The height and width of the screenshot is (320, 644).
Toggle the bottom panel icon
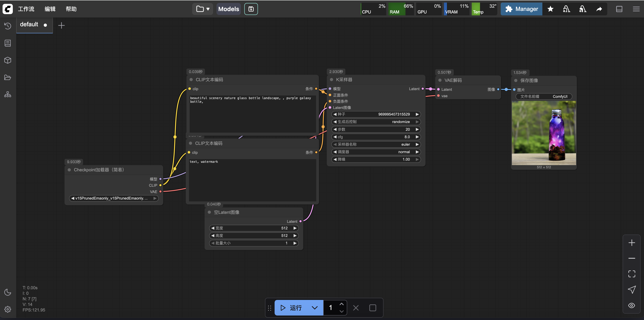pos(619,9)
